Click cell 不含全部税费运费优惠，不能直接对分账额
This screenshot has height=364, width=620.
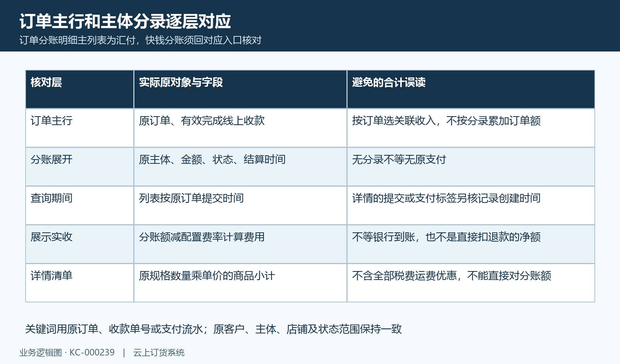[471, 283]
